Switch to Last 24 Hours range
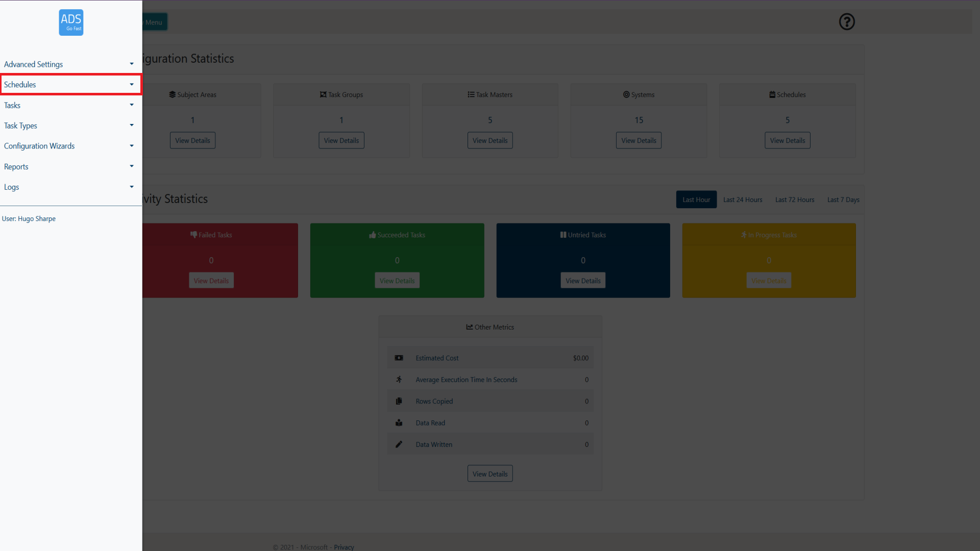The height and width of the screenshot is (551, 980). tap(742, 199)
